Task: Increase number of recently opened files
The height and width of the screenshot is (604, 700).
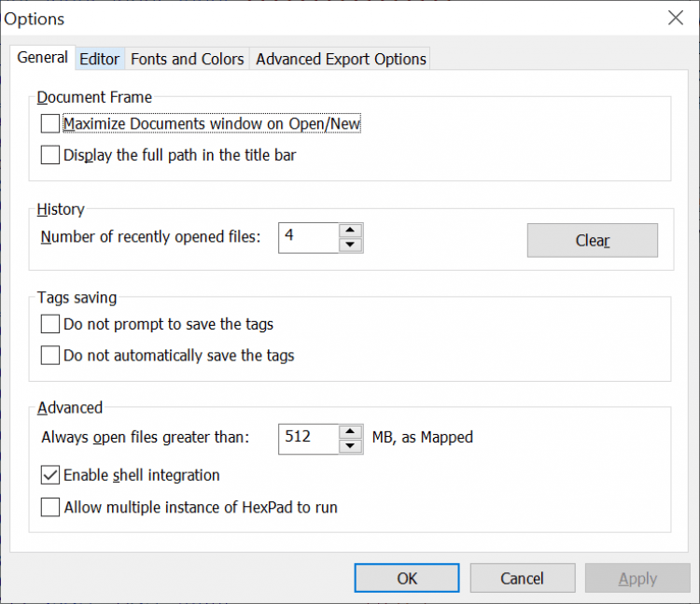Action: pyautogui.click(x=350, y=231)
